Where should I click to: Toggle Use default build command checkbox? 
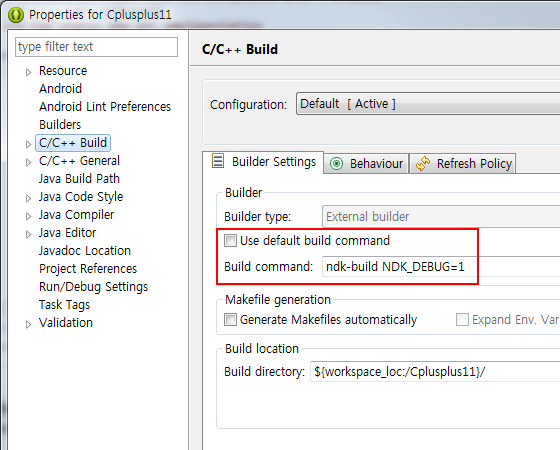coord(230,240)
